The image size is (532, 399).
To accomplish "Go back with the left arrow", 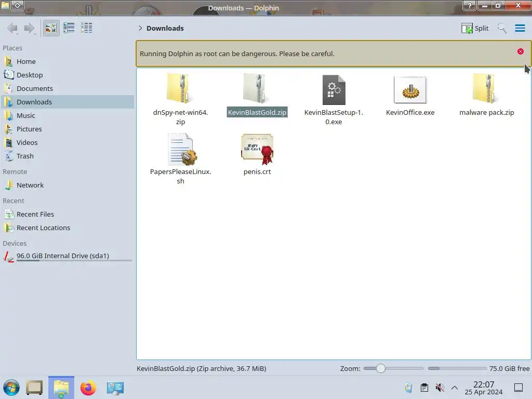I will point(12,28).
